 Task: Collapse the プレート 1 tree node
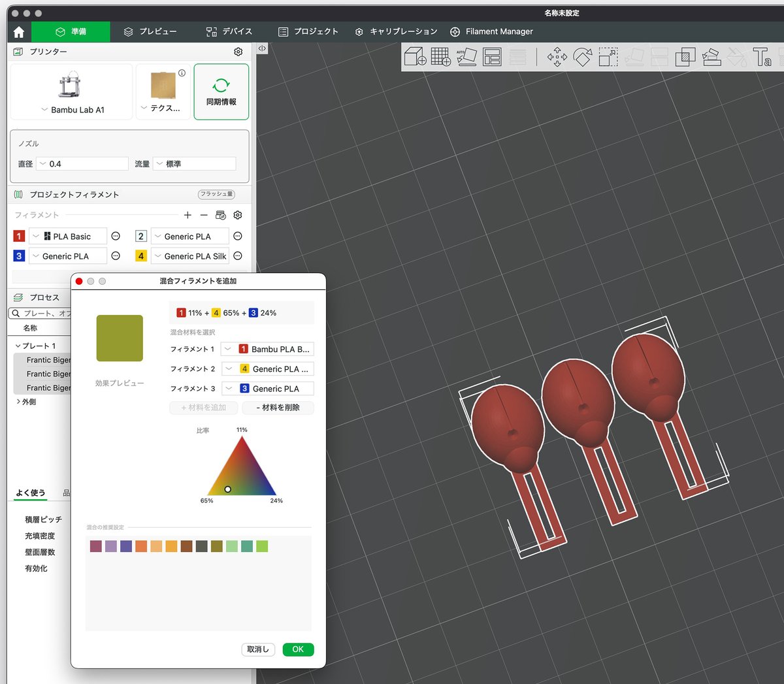pos(18,346)
